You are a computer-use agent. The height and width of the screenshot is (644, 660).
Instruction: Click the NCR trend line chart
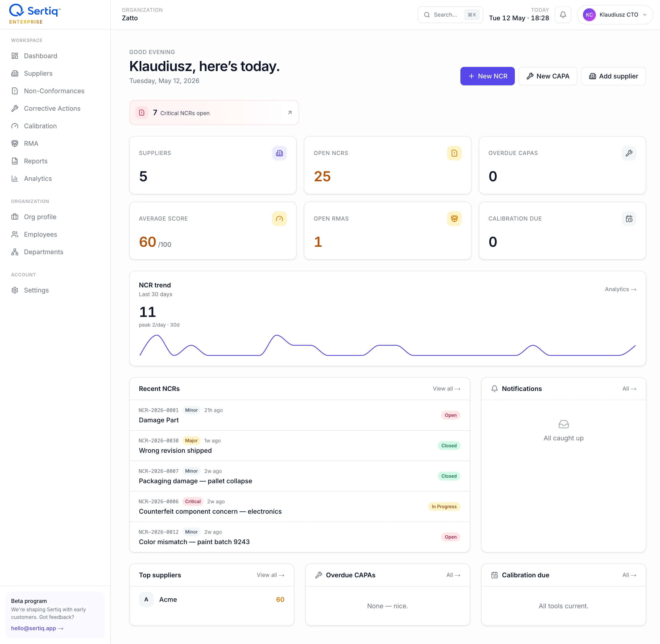click(x=387, y=345)
